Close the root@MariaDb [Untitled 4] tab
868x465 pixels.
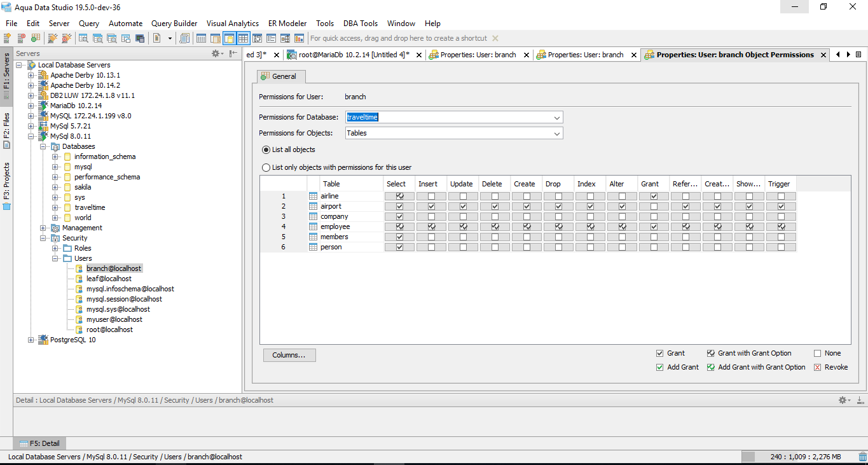pos(418,55)
